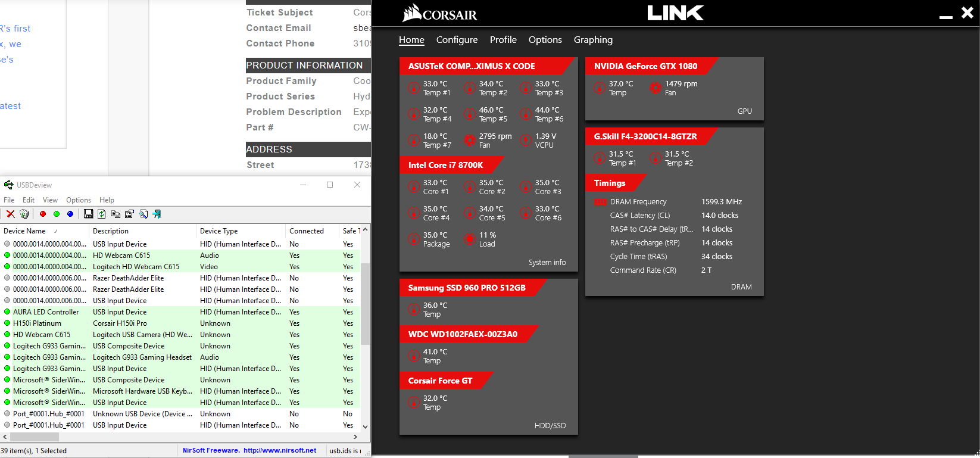Click the DRAM label on the G.Skill panel
The image size is (980, 458).
pos(741,287)
